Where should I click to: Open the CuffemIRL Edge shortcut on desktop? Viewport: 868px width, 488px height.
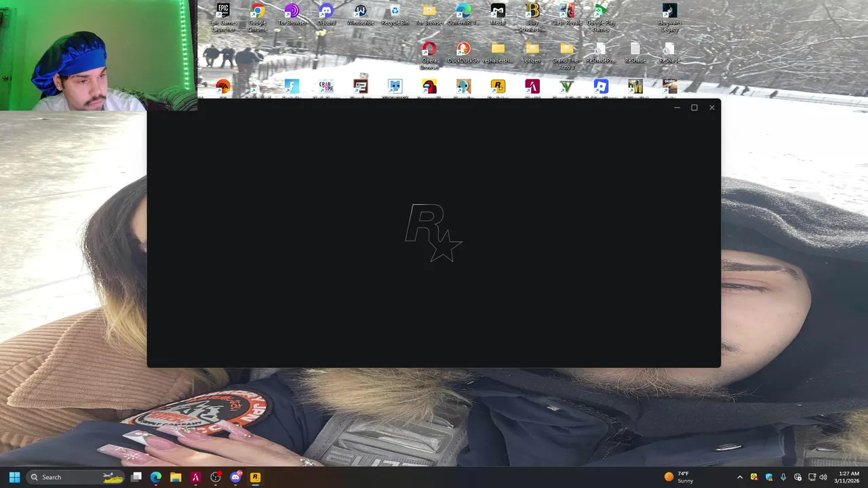click(x=464, y=15)
